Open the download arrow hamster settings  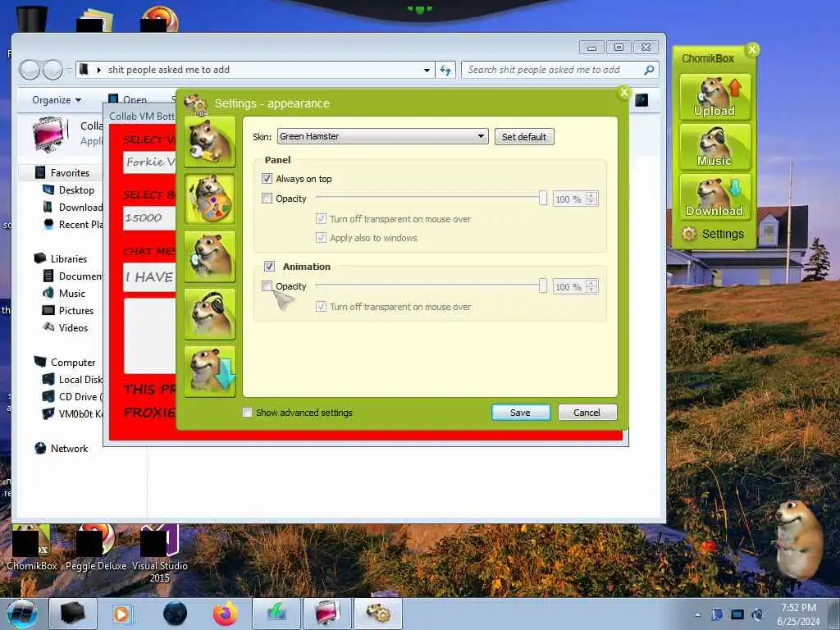(x=209, y=372)
